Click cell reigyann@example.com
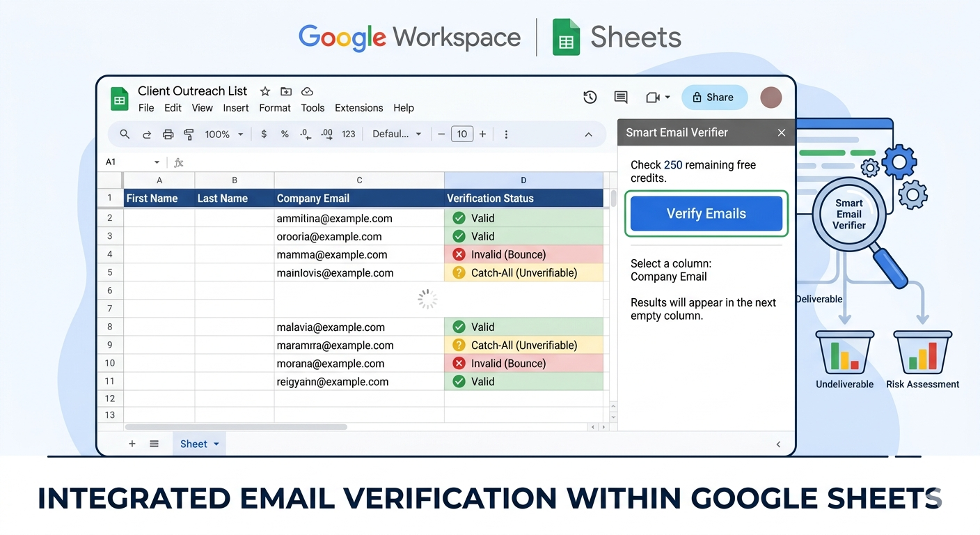 click(x=359, y=381)
